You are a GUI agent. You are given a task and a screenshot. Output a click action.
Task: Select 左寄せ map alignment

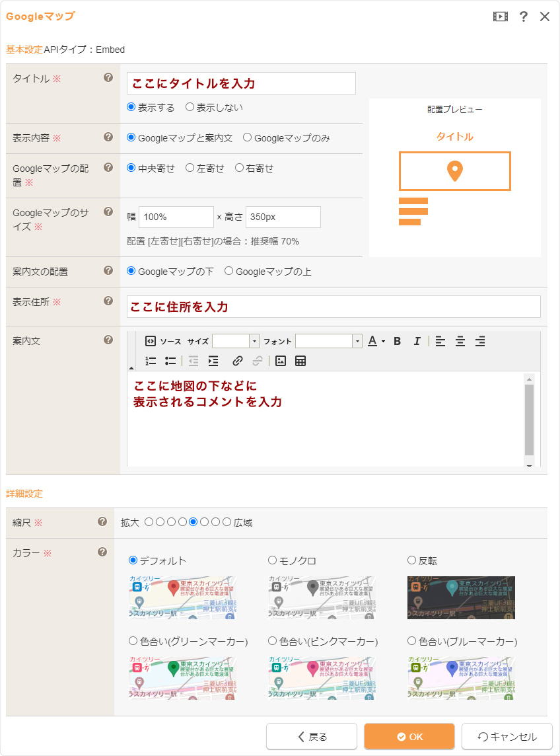190,169
